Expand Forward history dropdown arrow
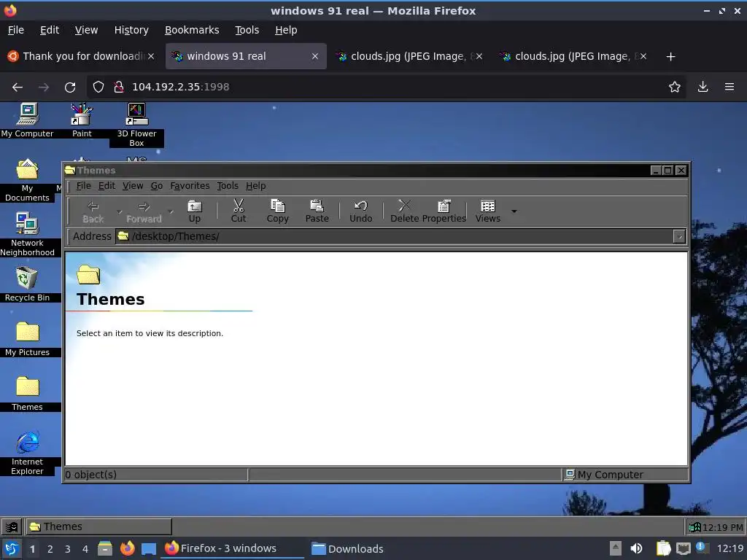 (x=171, y=211)
